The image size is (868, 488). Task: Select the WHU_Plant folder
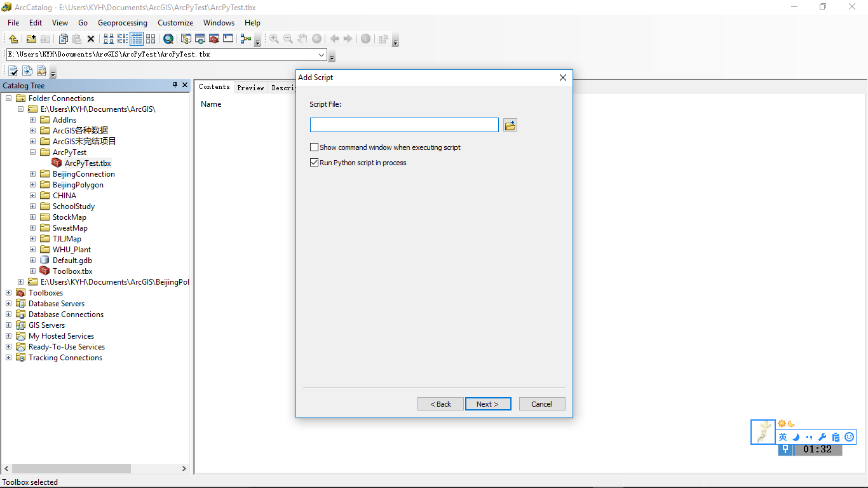pos(72,250)
